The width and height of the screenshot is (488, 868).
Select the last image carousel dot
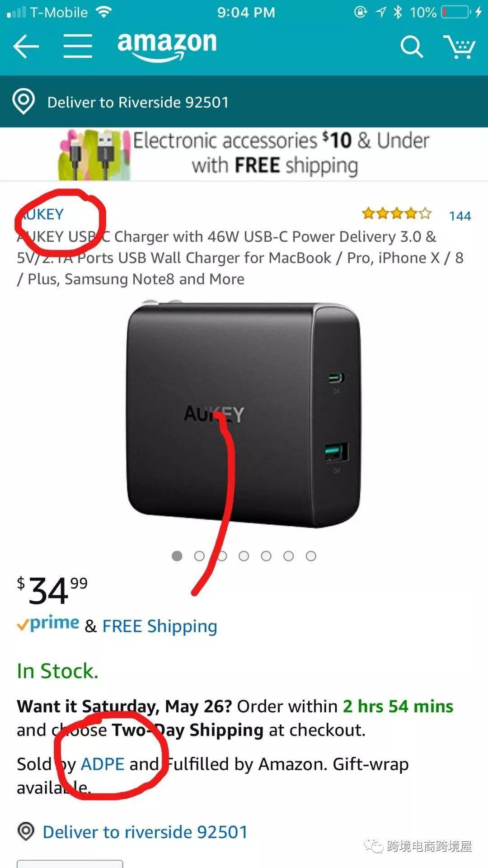point(311,556)
